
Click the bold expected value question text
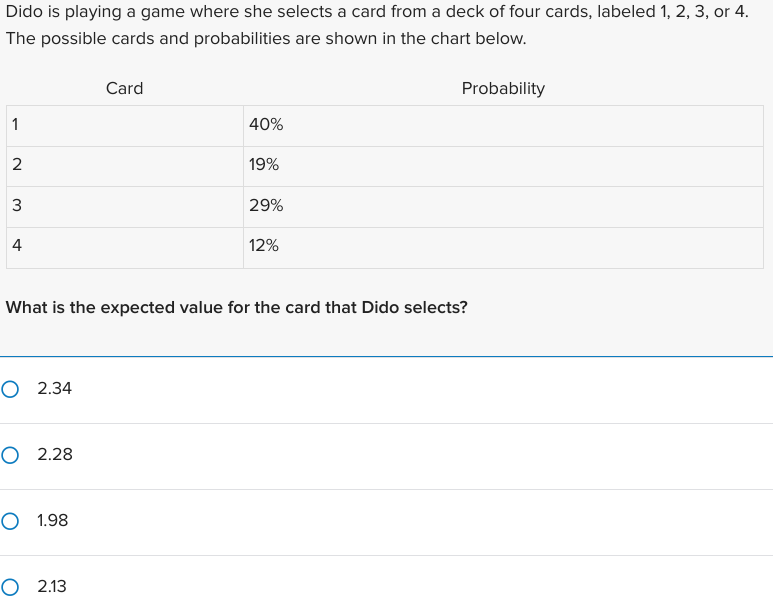click(237, 308)
